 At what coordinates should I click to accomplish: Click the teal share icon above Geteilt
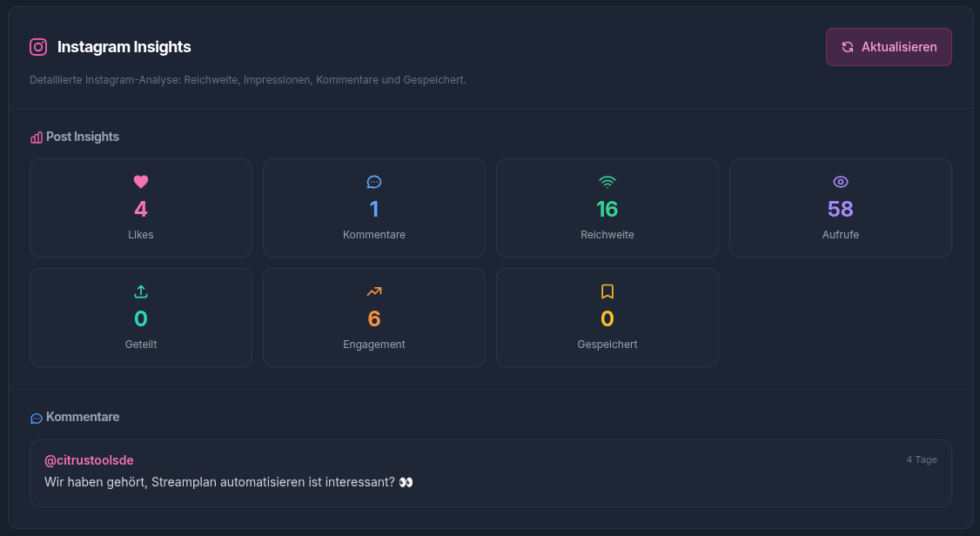coord(141,291)
